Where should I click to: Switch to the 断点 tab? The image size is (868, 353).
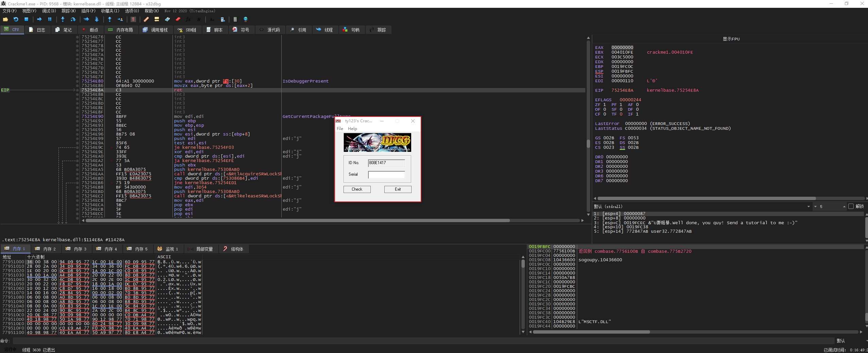(90, 30)
